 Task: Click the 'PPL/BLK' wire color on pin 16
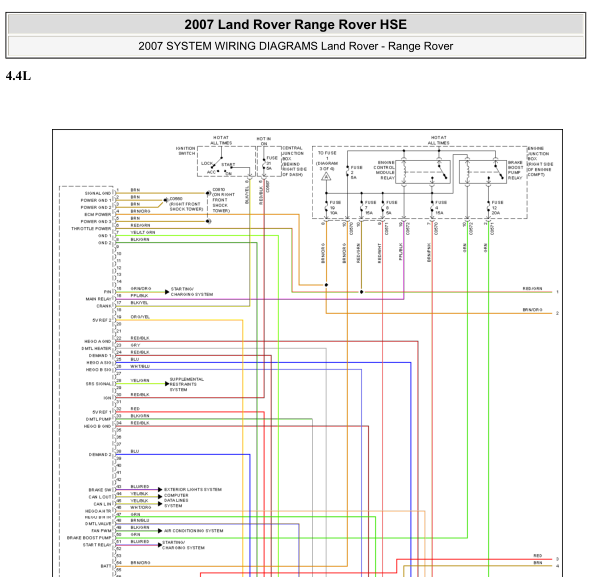[x=139, y=296]
